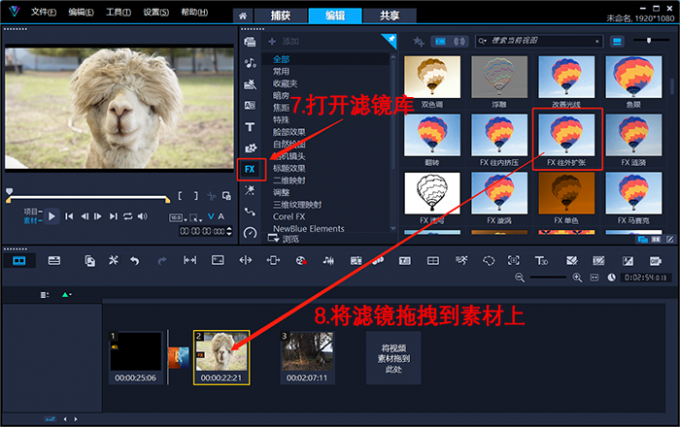680x427 pixels.
Task: Open the 编辑 menu
Action: 81,12
